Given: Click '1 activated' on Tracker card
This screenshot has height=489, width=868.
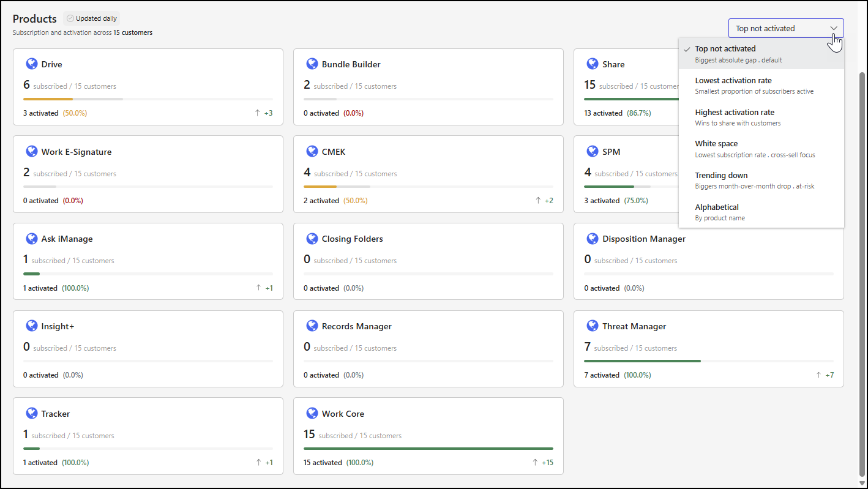Looking at the screenshot, I should [40, 463].
